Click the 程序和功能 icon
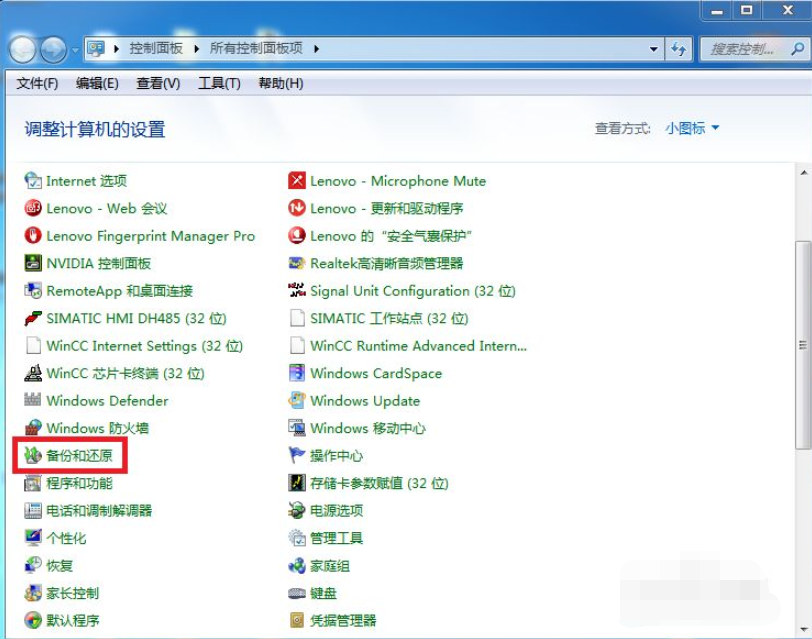The width and height of the screenshot is (812, 639). coord(33,483)
